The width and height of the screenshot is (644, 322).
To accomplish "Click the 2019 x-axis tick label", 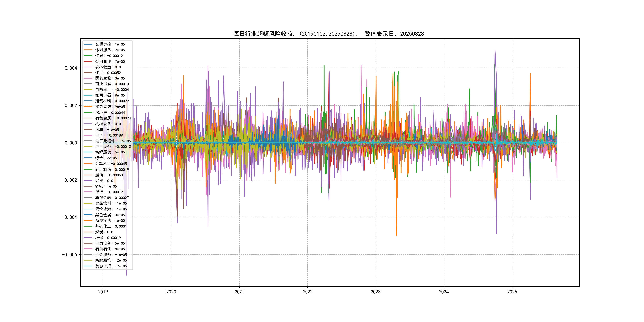I will click(x=103, y=292).
